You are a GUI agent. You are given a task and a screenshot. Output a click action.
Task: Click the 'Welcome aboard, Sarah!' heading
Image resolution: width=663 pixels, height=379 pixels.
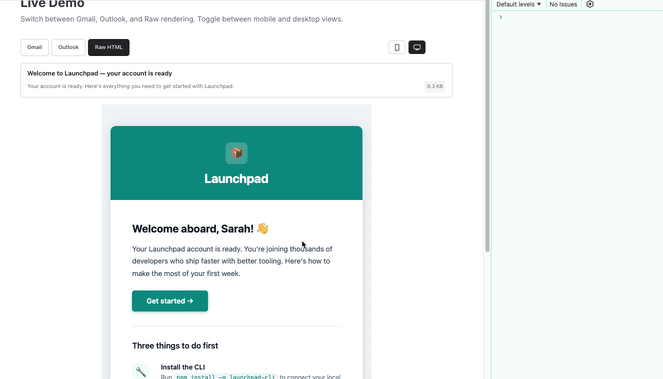click(x=200, y=229)
